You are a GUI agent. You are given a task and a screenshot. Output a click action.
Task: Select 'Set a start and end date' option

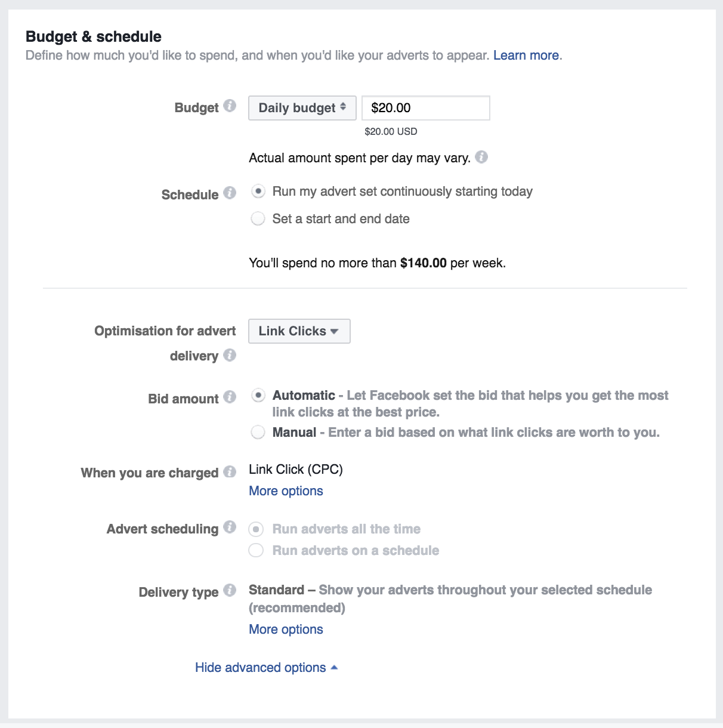[x=258, y=219]
